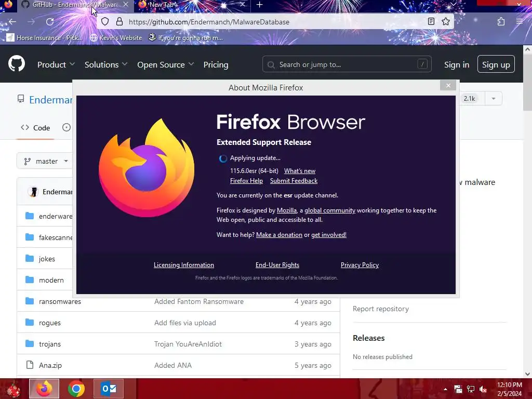Expand the star list dropdown arrow
This screenshot has width=532, height=399.
coord(494,98)
